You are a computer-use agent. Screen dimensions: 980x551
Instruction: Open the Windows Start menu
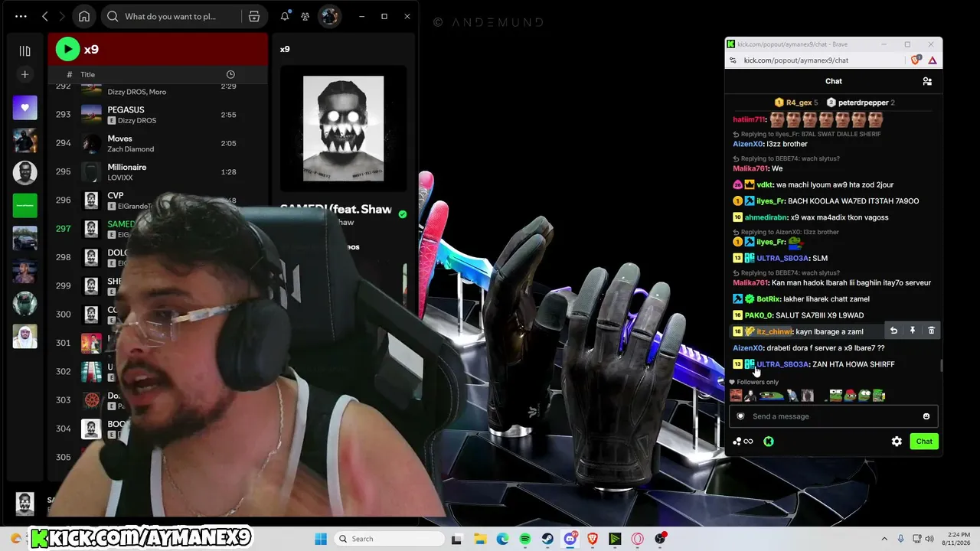coord(321,539)
